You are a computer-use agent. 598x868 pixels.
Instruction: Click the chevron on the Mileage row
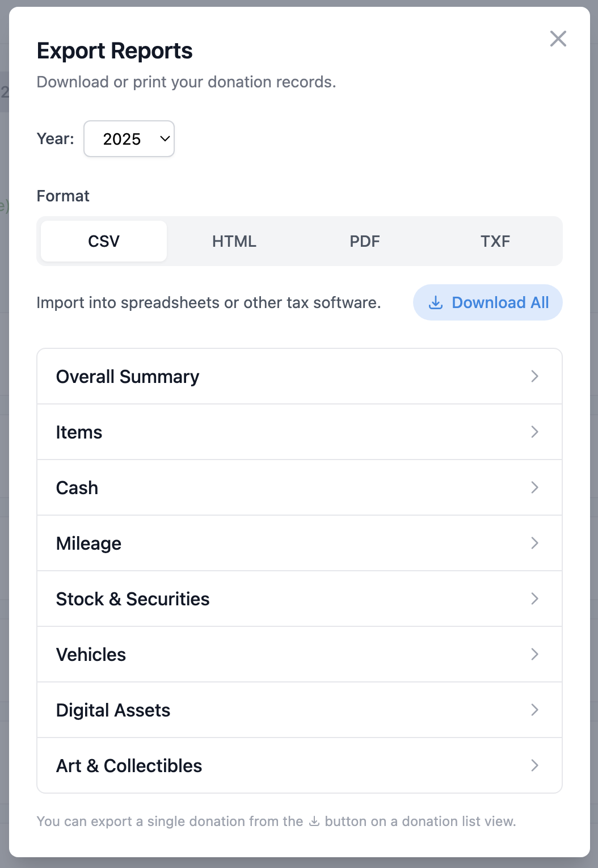click(534, 543)
